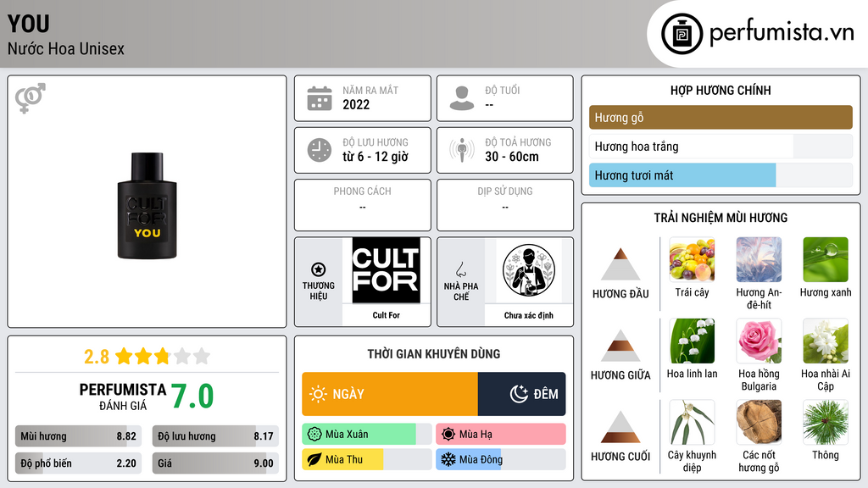Screen dimensions: 868x488
Task: Click the Hợp hương chính heading
Action: coord(721,90)
